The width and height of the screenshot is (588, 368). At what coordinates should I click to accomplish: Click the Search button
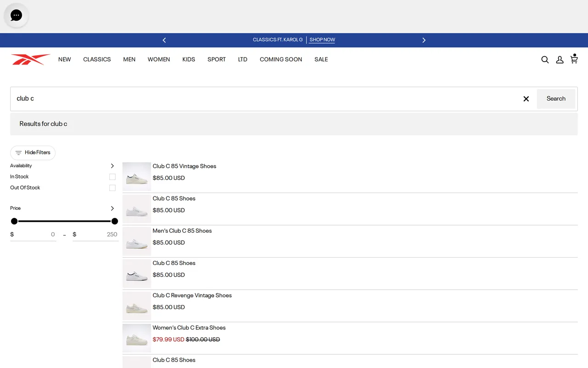pos(556,99)
